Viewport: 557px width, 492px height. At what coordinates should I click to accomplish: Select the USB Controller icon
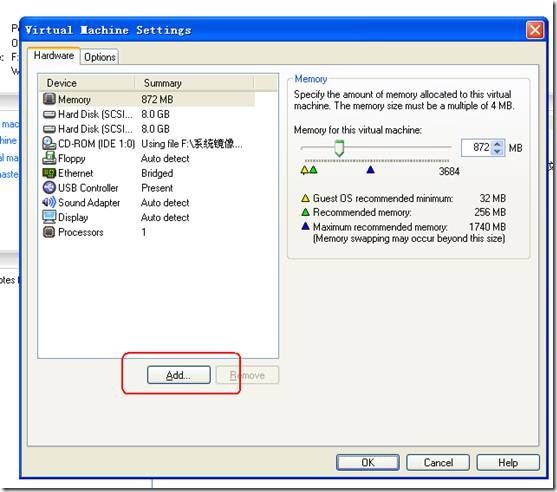click(49, 188)
